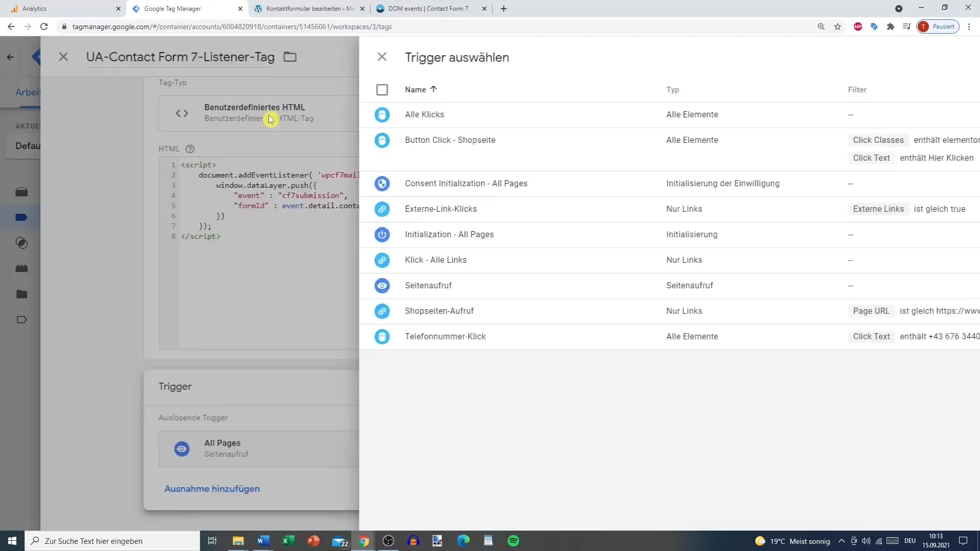Choose the Alle Klicks trigger name
The width and height of the screenshot is (980, 551).
pyautogui.click(x=424, y=115)
